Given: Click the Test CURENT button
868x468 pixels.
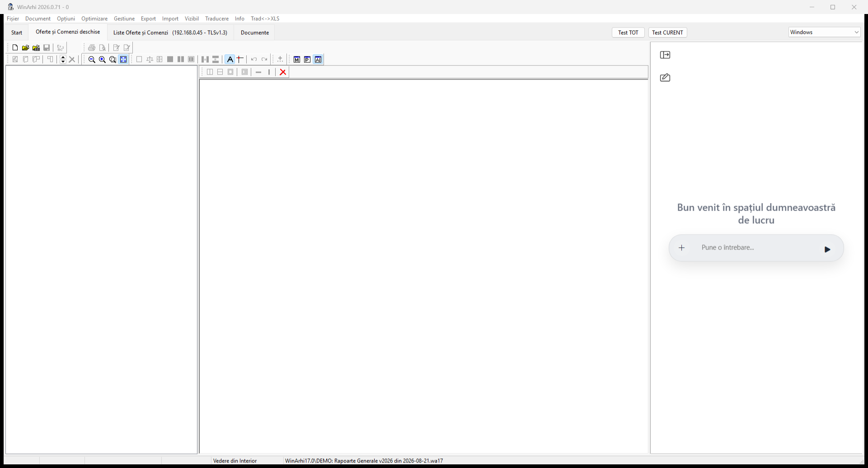Looking at the screenshot, I should 668,33.
